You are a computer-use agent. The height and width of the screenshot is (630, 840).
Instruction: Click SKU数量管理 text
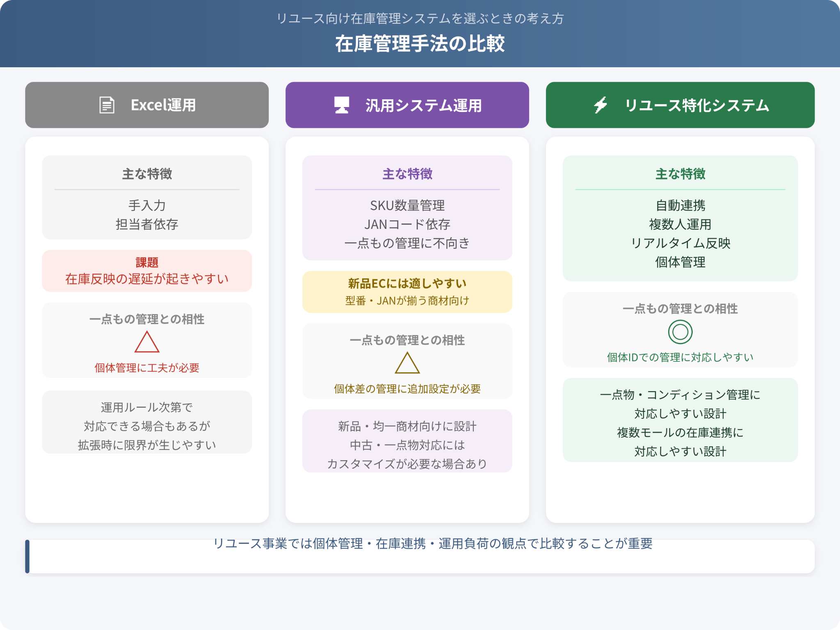tap(407, 205)
